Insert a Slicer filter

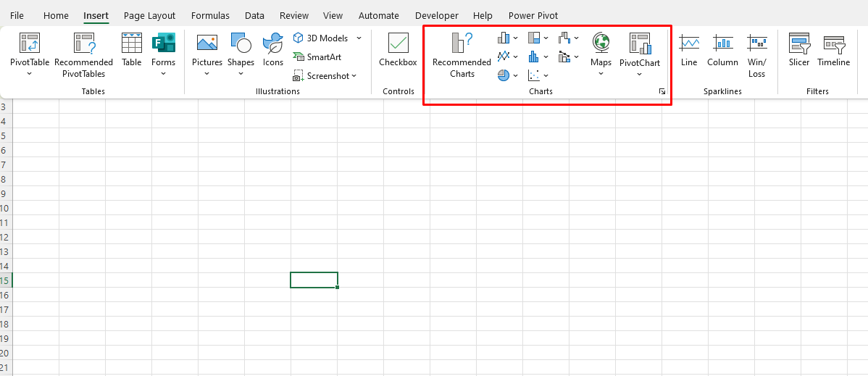point(799,50)
